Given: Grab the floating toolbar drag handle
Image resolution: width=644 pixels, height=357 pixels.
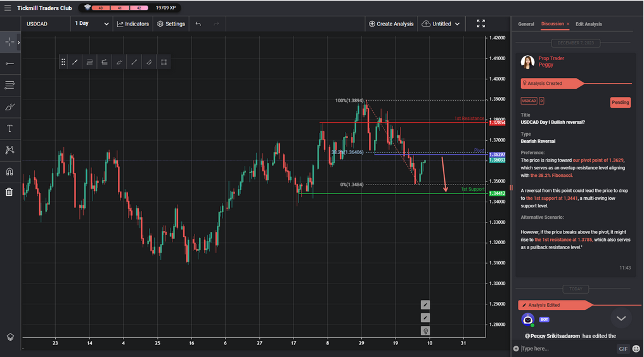Looking at the screenshot, I should tap(63, 62).
